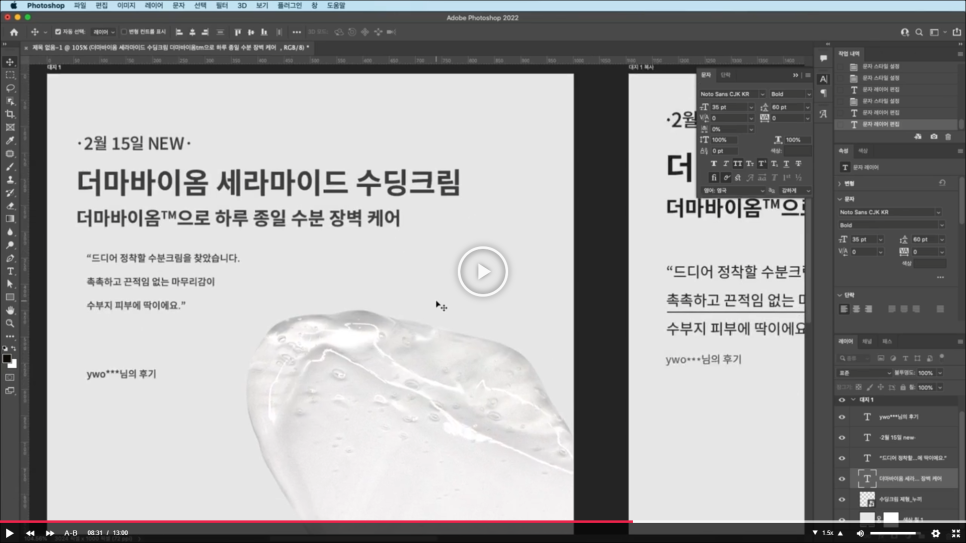The width and height of the screenshot is (966, 543).
Task: Toggle Faux Bold in Character panel
Action: pyautogui.click(x=713, y=164)
